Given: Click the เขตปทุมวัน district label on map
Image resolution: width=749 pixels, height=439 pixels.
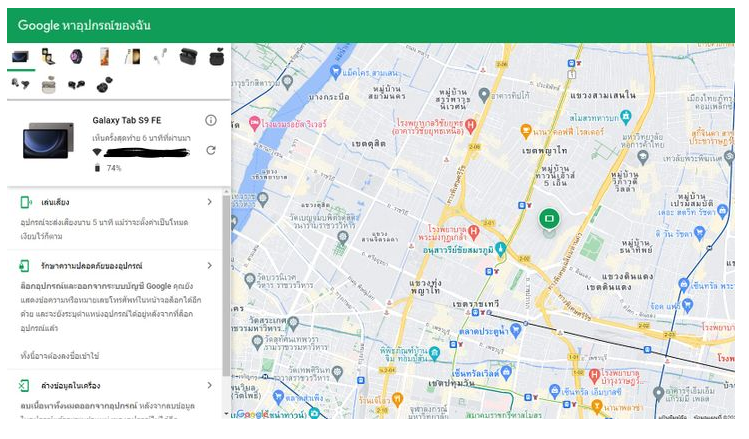Looking at the screenshot, I should [x=451, y=383].
